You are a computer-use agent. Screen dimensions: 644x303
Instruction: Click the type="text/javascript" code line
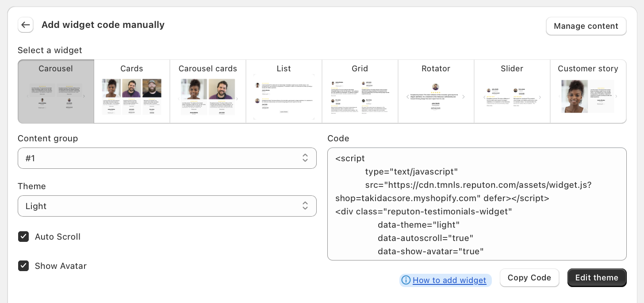click(411, 171)
